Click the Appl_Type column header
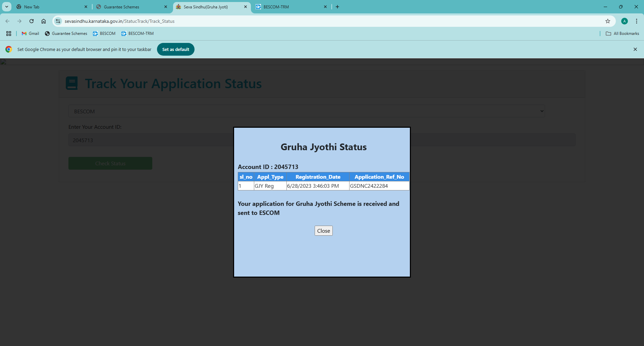The height and width of the screenshot is (346, 644). (270, 177)
